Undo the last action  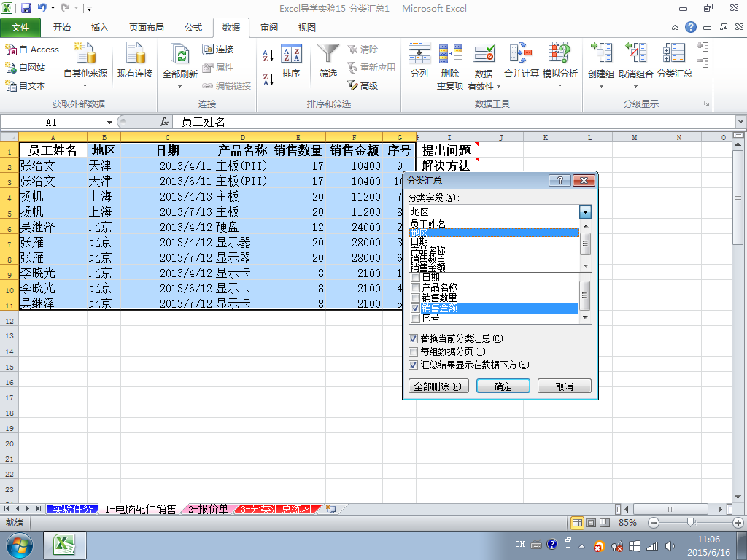click(x=42, y=8)
